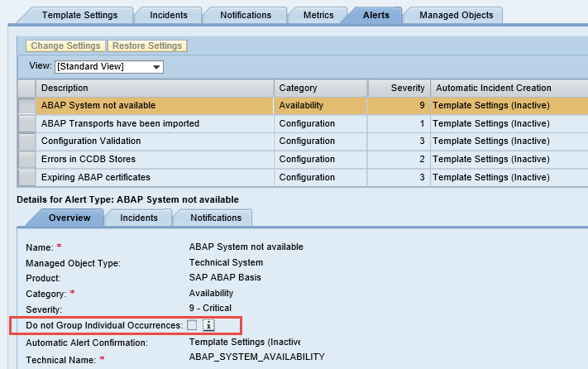Select row handle for ABAP System not available
Viewport: 588px width, 369px height.
click(26, 106)
